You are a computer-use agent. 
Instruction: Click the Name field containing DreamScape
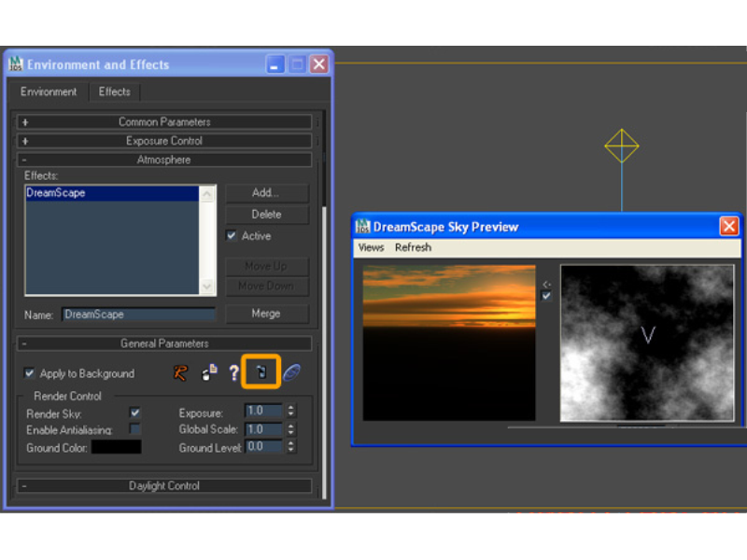138,315
